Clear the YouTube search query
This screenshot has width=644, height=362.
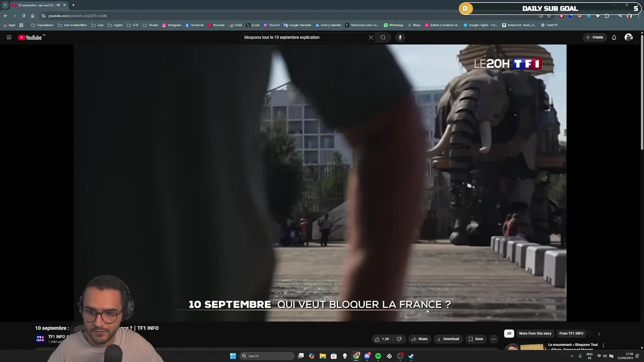coord(371,37)
